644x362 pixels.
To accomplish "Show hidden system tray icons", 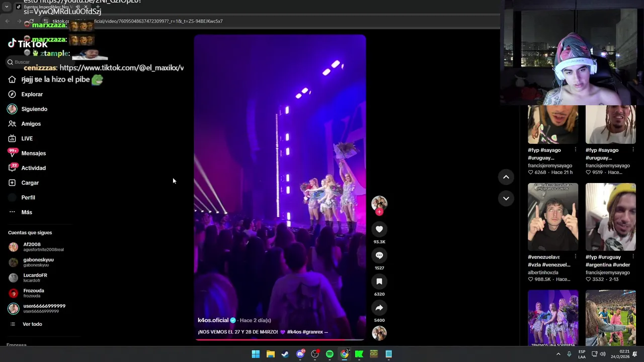I will (x=558, y=354).
